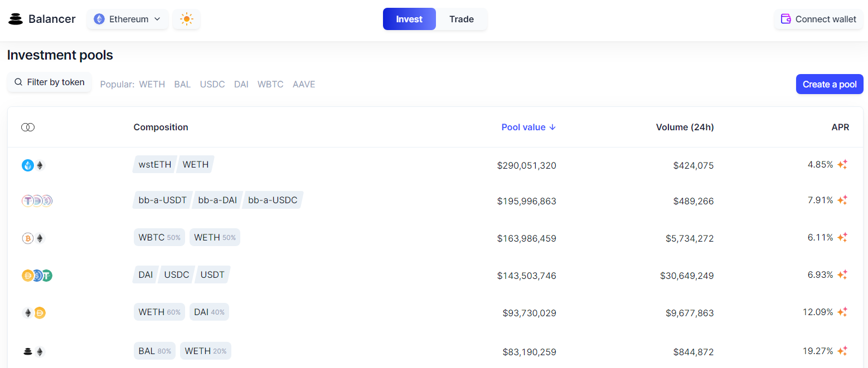Open the Filter by token search
Viewport: 868px width, 368px height.
[x=50, y=82]
